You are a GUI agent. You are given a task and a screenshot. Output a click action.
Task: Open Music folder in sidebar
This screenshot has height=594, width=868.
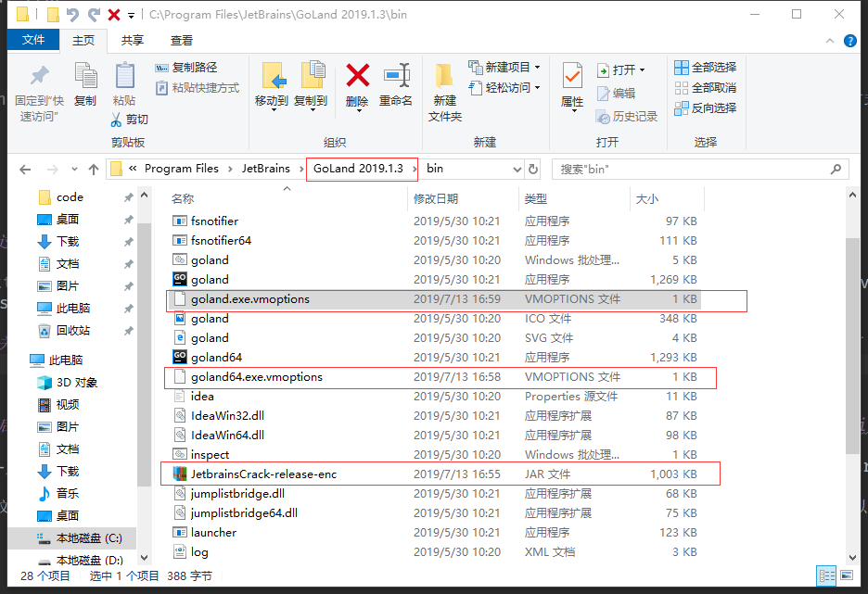[58, 493]
